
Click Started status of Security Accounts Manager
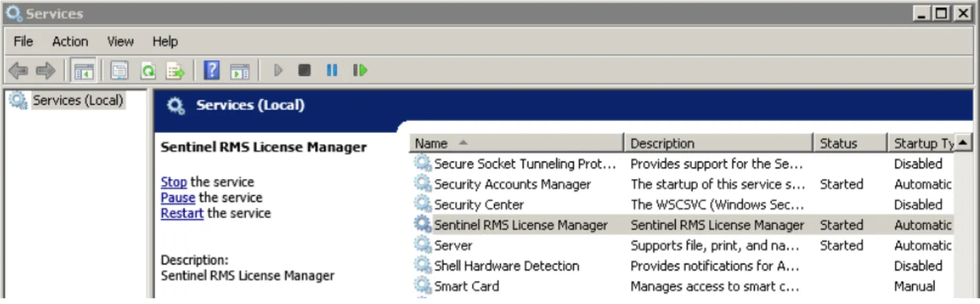point(841,184)
